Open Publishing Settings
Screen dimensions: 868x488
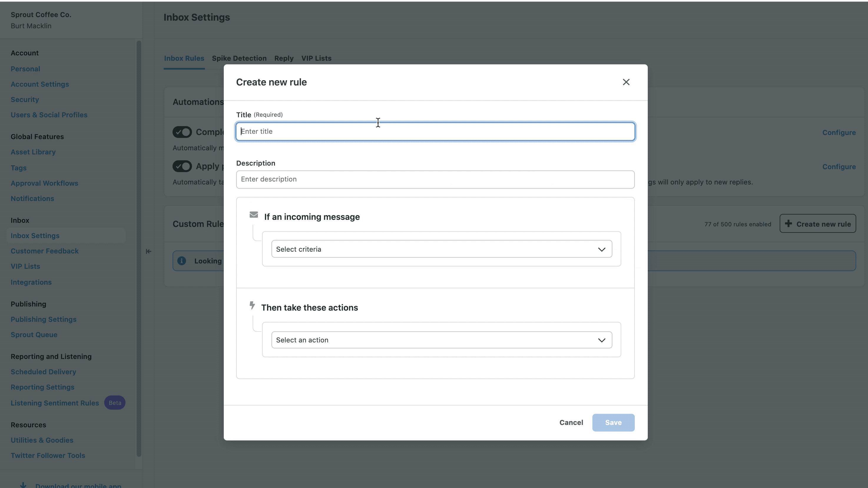[x=44, y=319]
